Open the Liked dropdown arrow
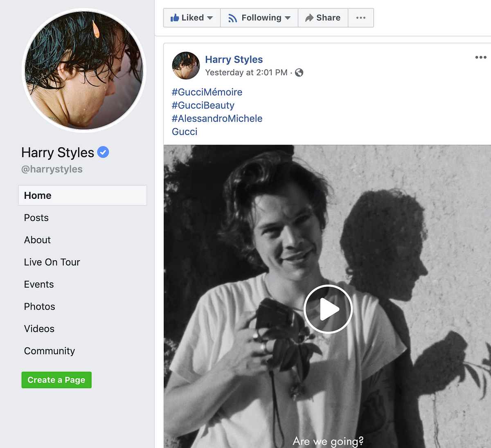491x448 pixels. (210, 18)
